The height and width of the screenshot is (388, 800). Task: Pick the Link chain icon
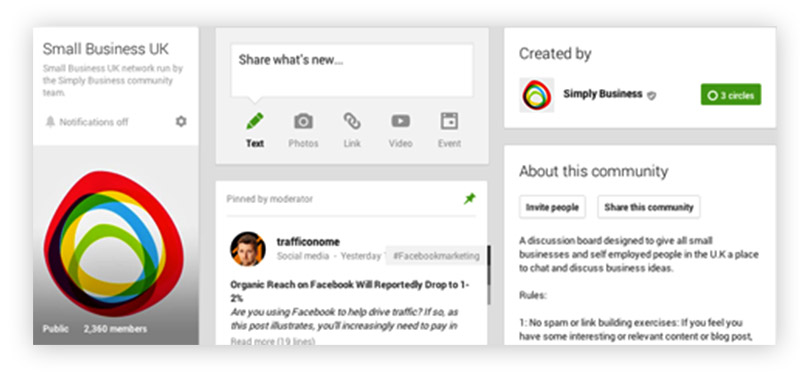pos(352,122)
